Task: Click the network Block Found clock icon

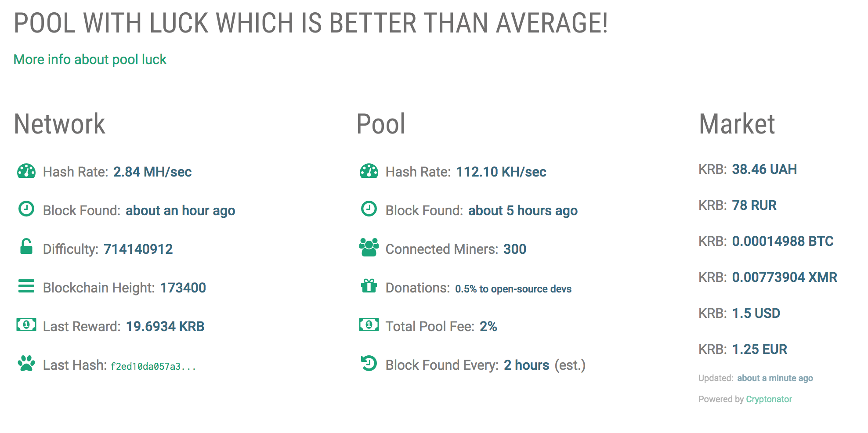Action: click(x=26, y=209)
